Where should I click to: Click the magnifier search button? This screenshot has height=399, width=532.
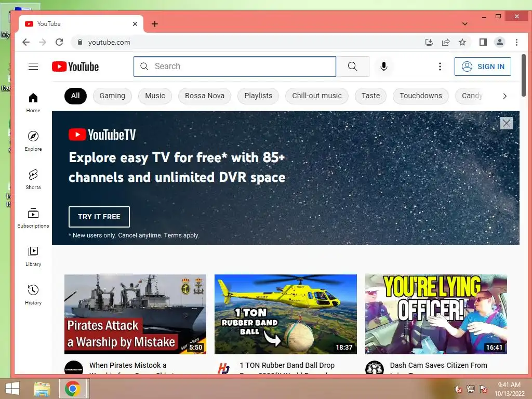pyautogui.click(x=353, y=66)
